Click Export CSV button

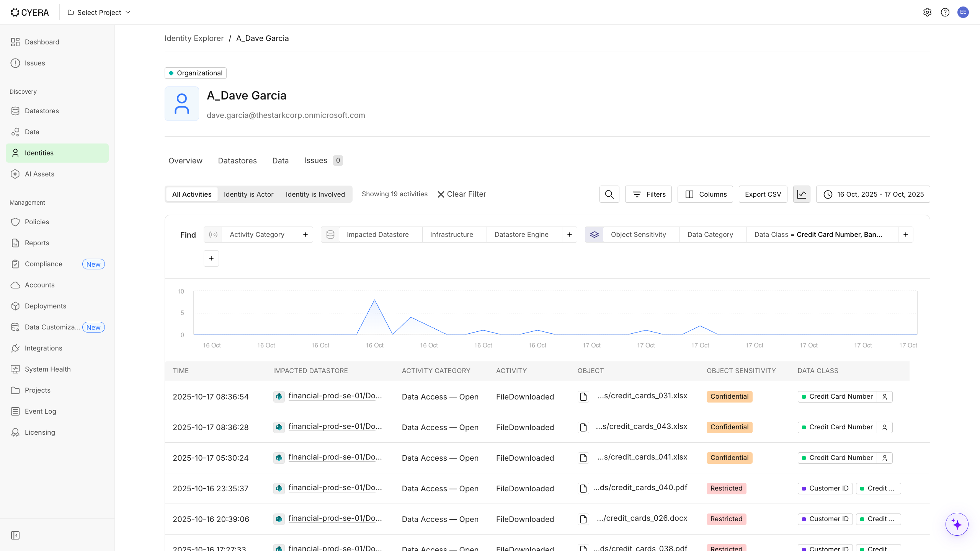[763, 194]
